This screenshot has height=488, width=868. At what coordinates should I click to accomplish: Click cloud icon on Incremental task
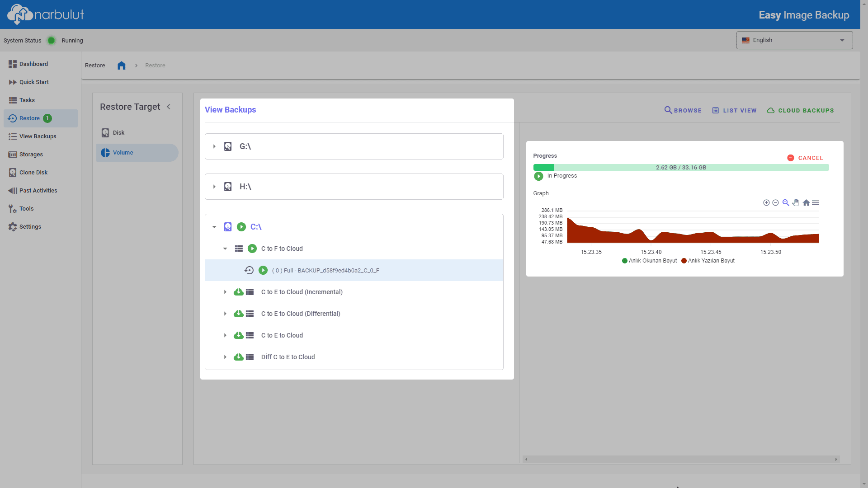(239, 292)
